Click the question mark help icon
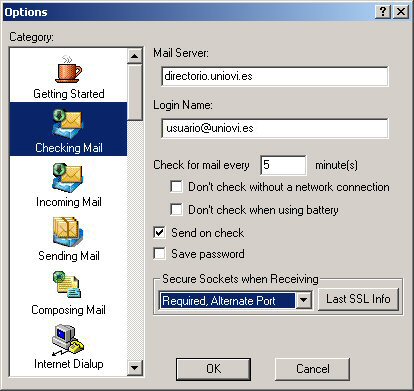 pos(383,12)
